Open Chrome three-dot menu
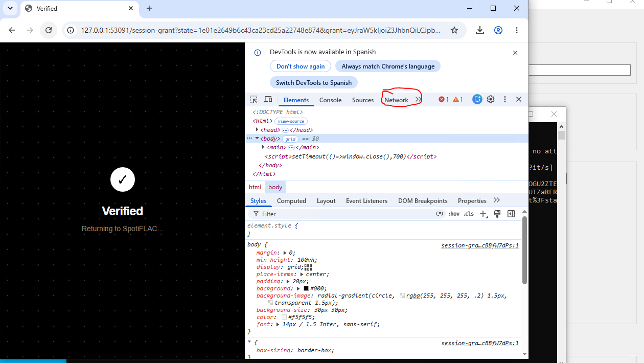This screenshot has height=363, width=644. (x=517, y=30)
